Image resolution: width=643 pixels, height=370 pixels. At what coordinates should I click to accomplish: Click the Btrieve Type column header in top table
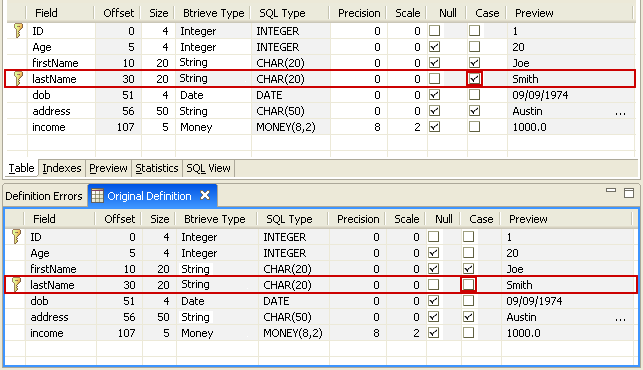(214, 13)
